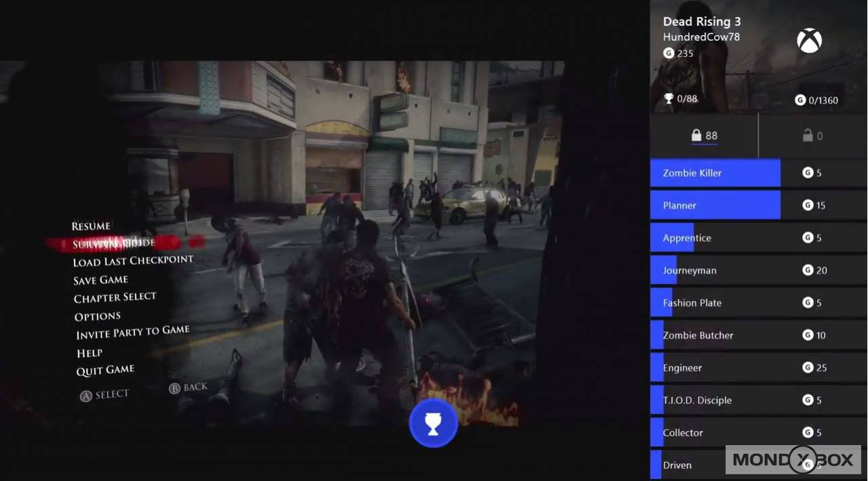The height and width of the screenshot is (481, 868).
Task: Click the Gamerscore G icon beside 235
Action: pos(669,53)
